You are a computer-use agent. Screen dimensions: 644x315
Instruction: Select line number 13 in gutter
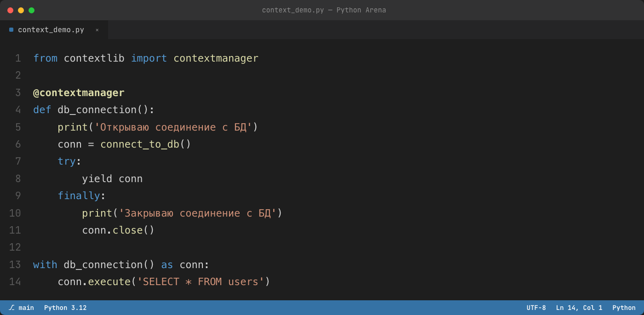point(15,265)
